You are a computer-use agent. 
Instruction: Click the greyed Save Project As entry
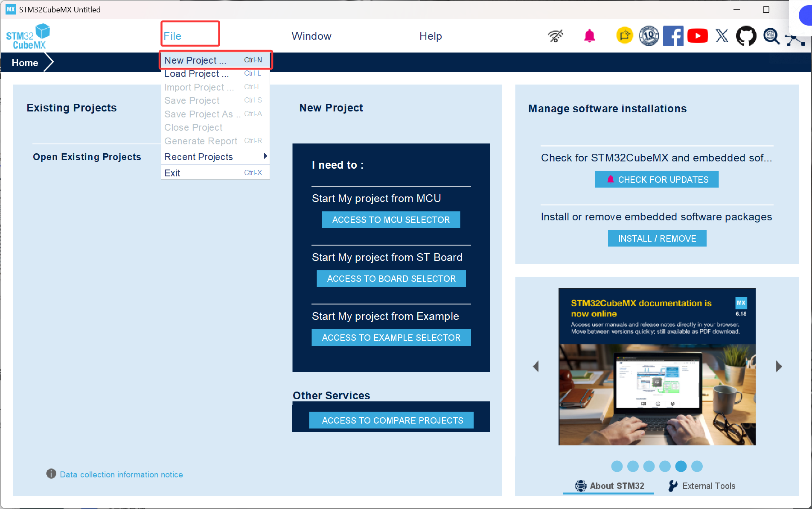[x=215, y=114]
